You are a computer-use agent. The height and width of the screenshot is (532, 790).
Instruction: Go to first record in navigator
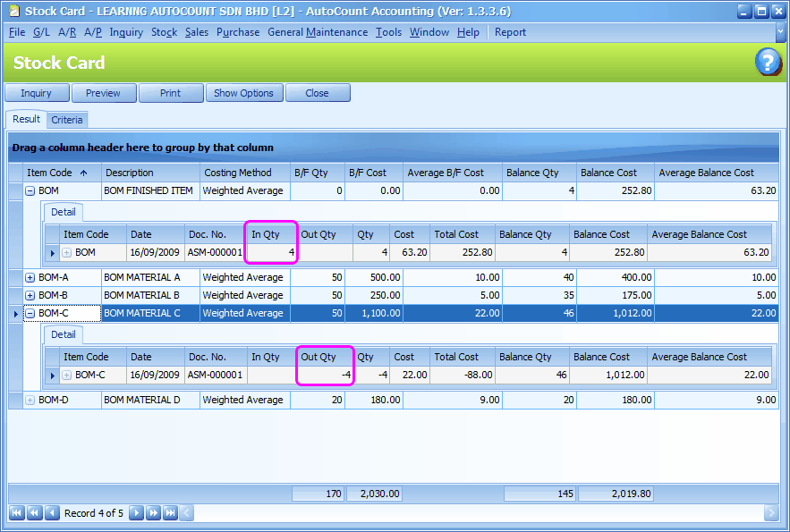point(16,513)
